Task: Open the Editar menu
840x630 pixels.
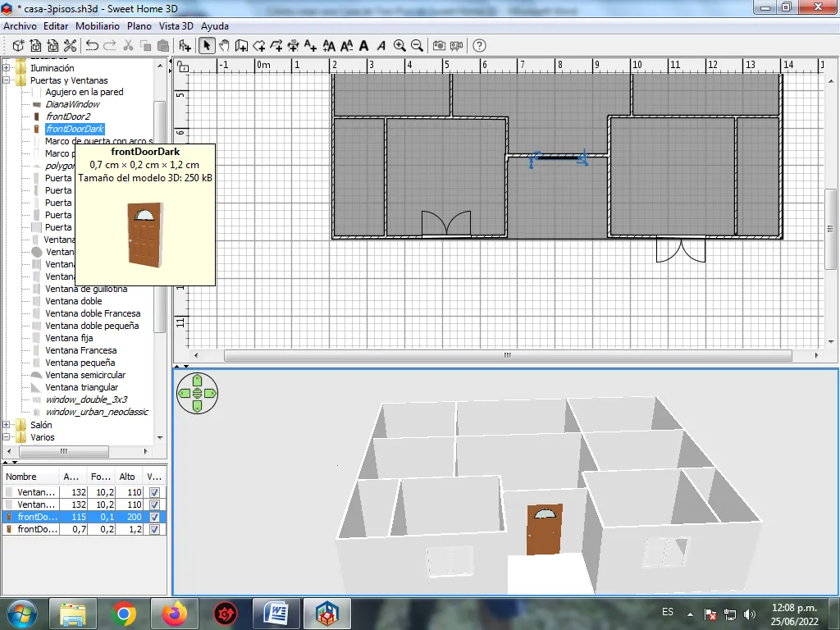Action: point(56,25)
